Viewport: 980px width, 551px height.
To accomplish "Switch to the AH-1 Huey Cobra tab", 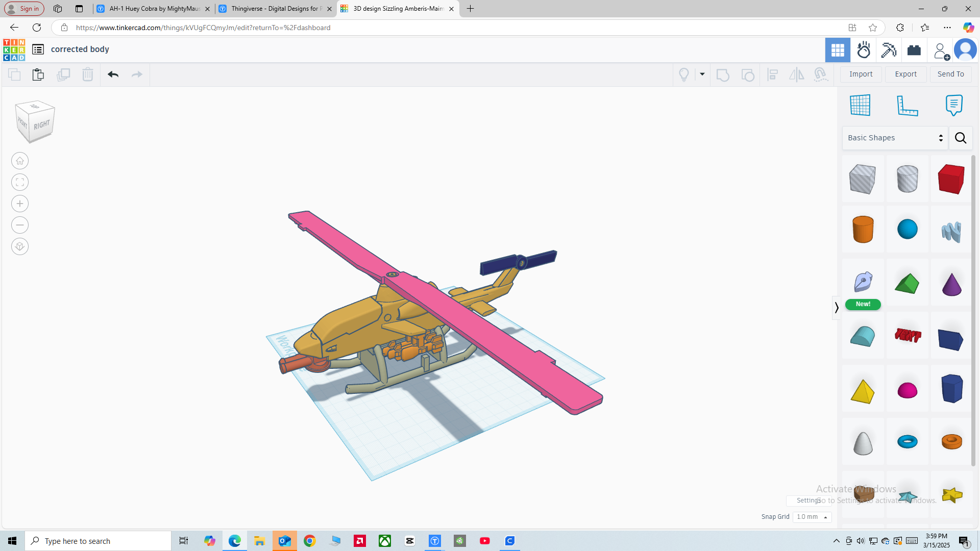I will point(154,9).
